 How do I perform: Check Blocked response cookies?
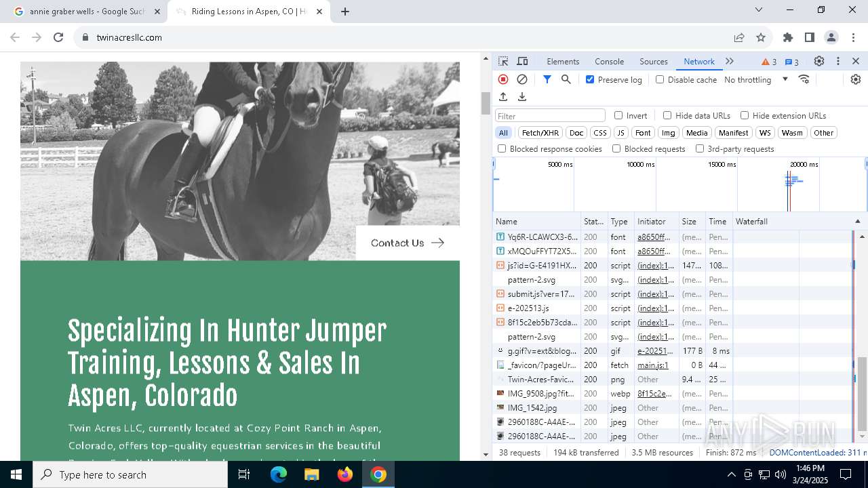(502, 148)
